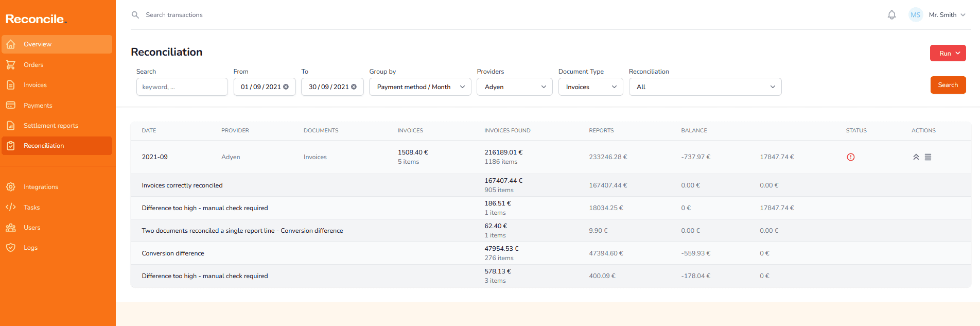Clear the From date with the x icon
980x326 pixels.
286,87
